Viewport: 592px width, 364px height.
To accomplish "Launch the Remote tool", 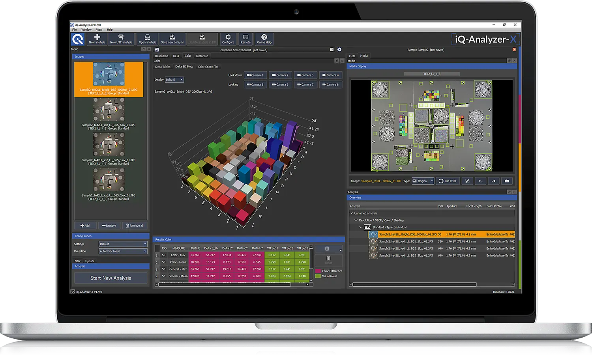I will coord(245,39).
